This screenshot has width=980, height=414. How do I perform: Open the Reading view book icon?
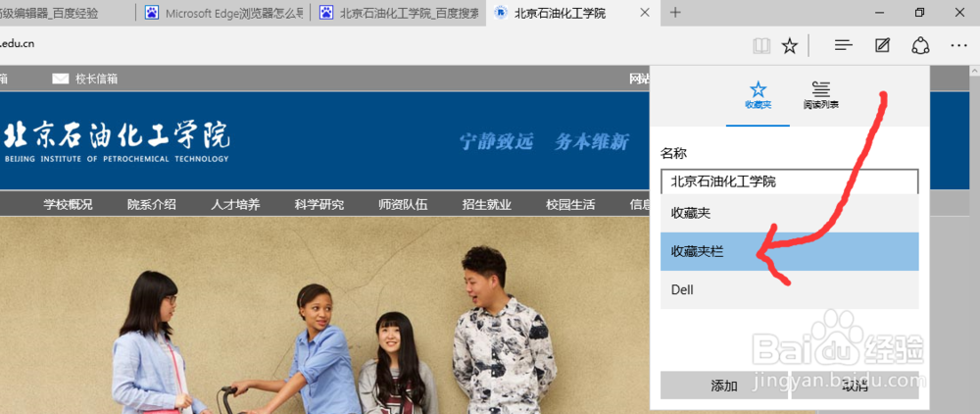[x=761, y=46]
